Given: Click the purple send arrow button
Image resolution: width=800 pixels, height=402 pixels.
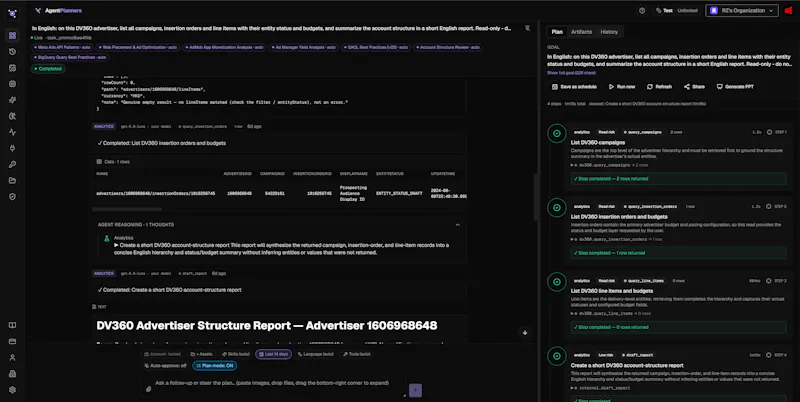Looking at the screenshot, I should (415, 391).
